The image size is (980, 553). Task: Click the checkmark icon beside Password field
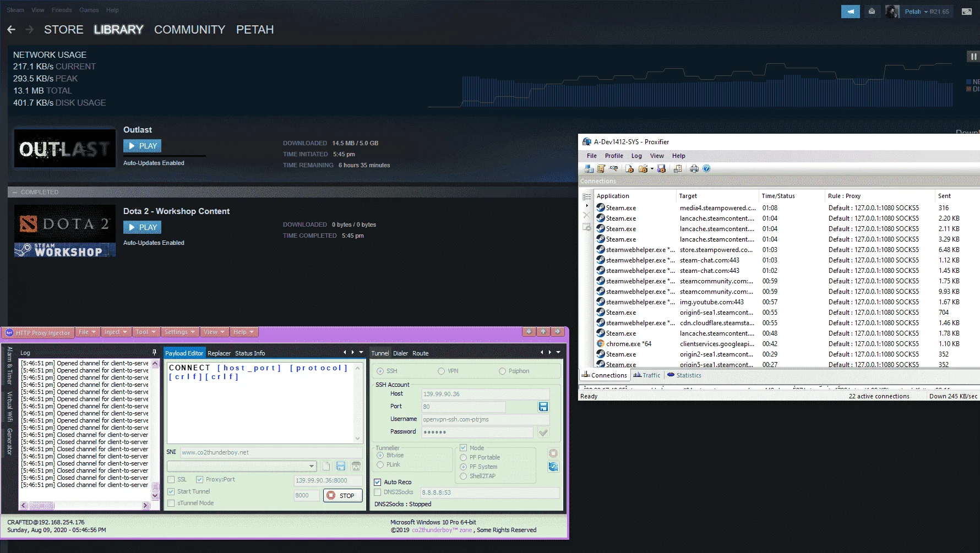pyautogui.click(x=543, y=432)
